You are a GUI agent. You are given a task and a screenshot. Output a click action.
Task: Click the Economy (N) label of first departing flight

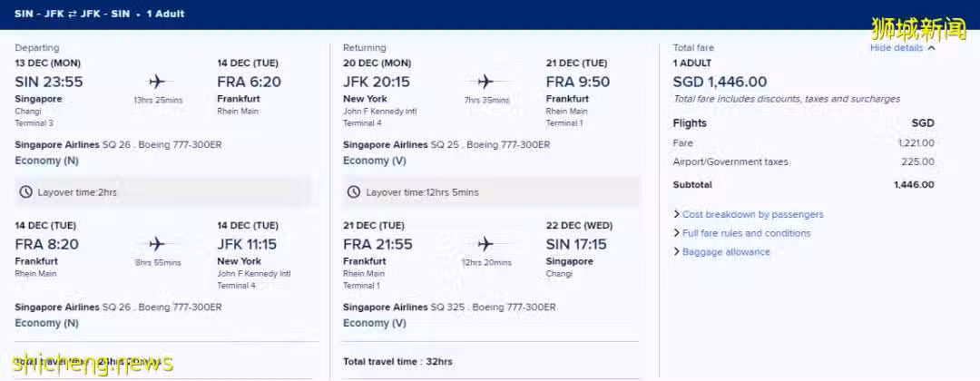click(x=47, y=161)
